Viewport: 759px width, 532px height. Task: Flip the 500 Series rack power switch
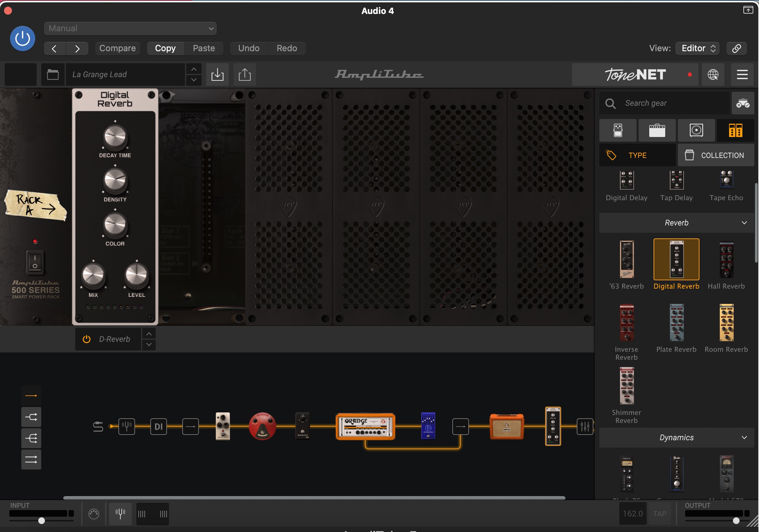(x=35, y=262)
